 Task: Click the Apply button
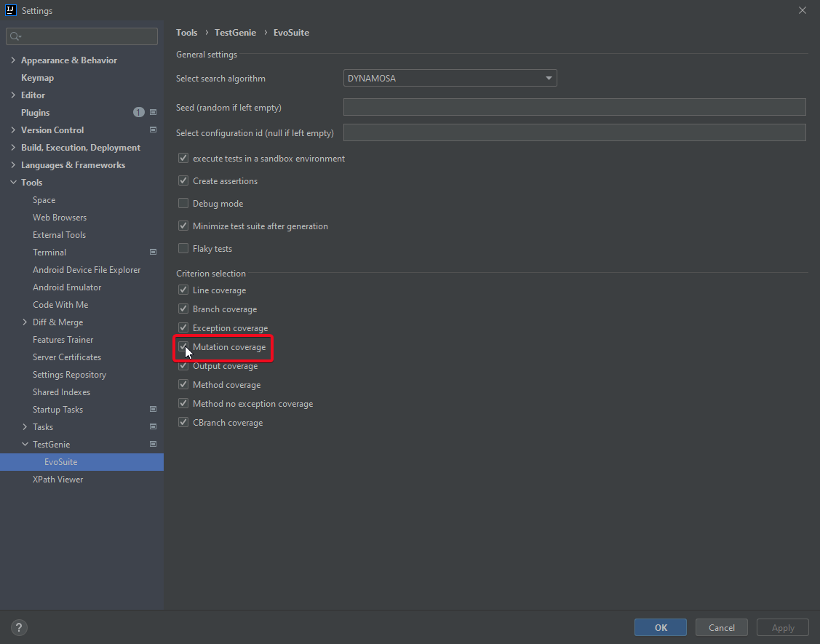[x=783, y=627]
